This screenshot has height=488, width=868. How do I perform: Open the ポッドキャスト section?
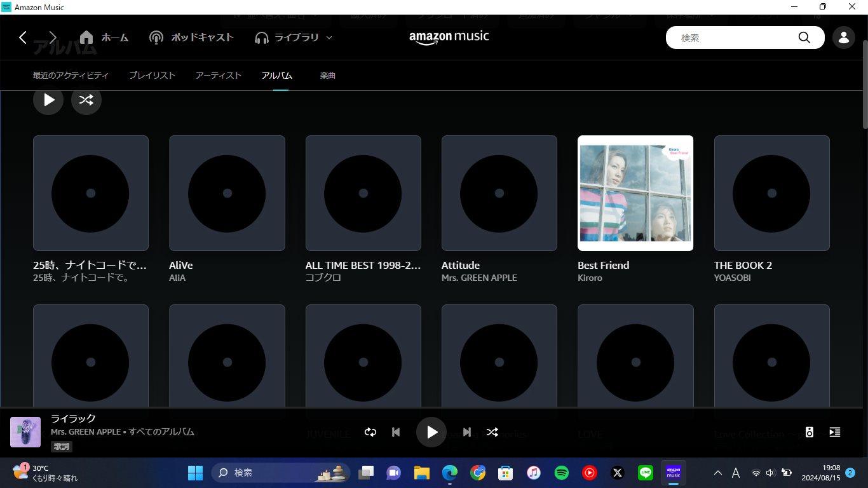pyautogui.click(x=191, y=37)
